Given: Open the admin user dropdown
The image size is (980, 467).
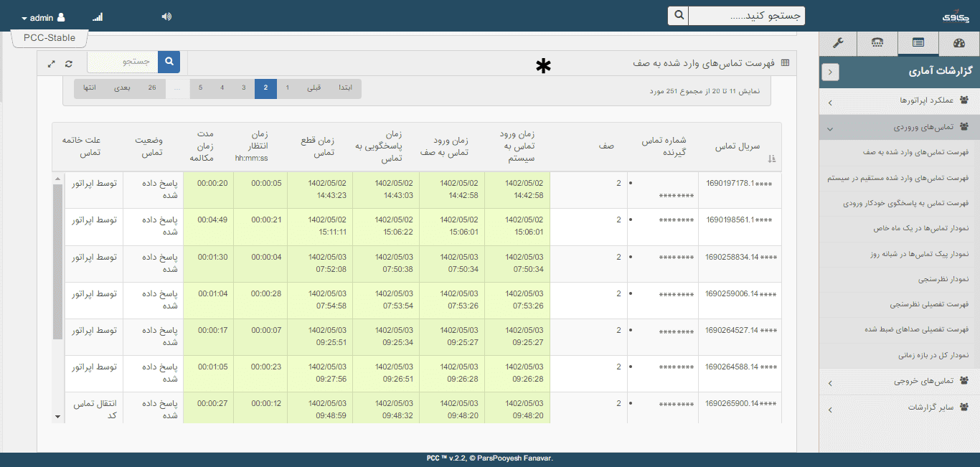Looking at the screenshot, I should point(43,17).
